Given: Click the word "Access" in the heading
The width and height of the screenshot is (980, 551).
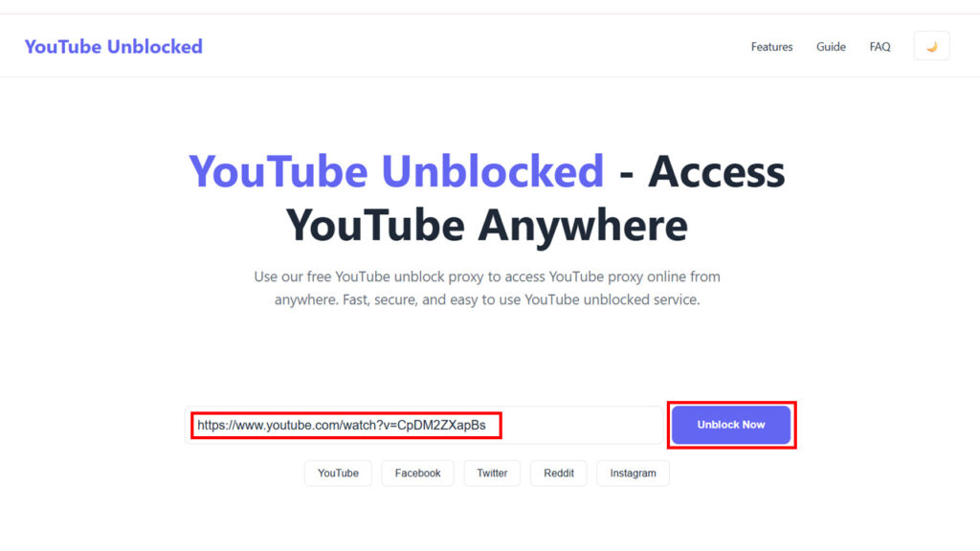Looking at the screenshot, I should click(717, 172).
